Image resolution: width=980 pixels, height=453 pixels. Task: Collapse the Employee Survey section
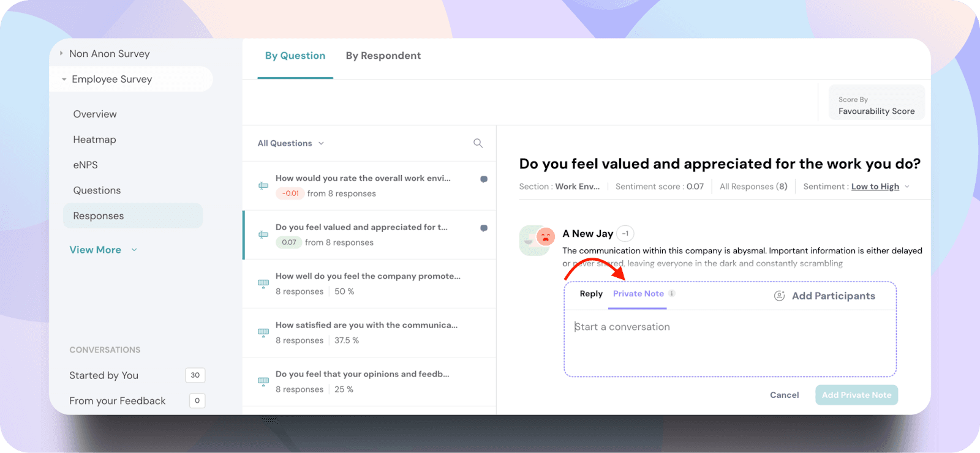[64, 80]
